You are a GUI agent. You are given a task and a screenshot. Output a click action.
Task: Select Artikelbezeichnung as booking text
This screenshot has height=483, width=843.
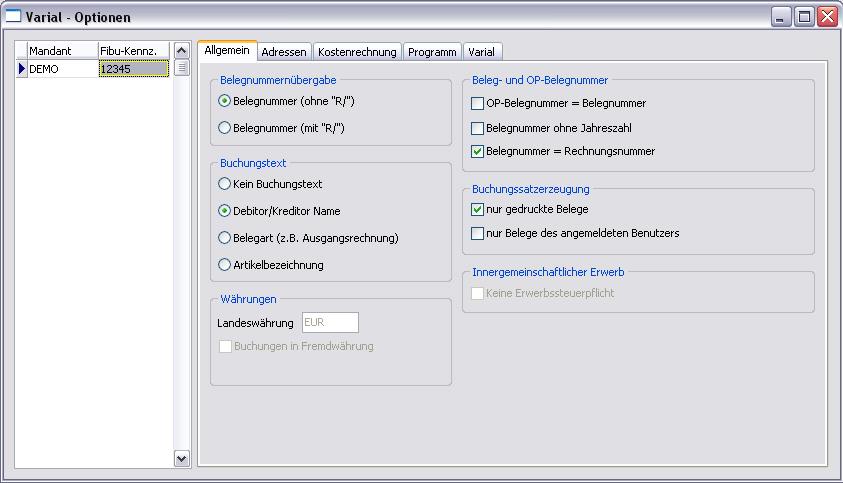[225, 265]
